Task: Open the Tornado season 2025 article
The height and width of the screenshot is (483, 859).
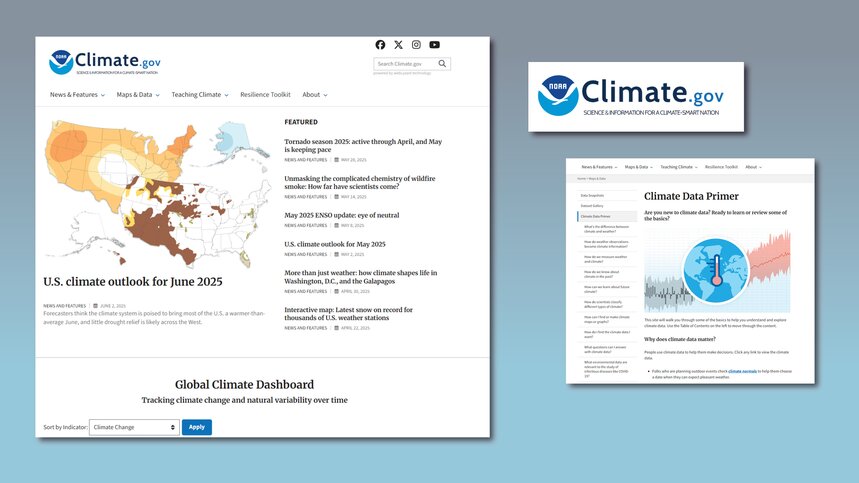Action: [x=363, y=145]
